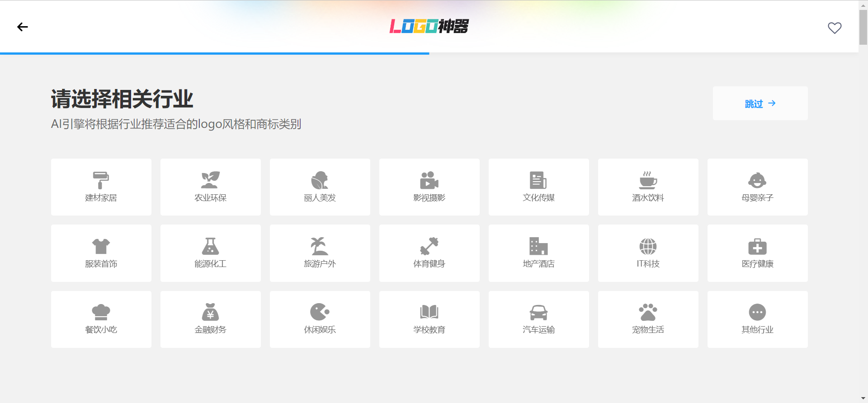Click the blue progress bar
This screenshot has height=403, width=868.
pyautogui.click(x=214, y=53)
